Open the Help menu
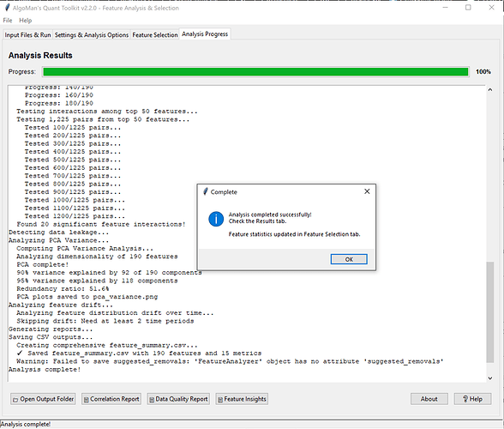 click(26, 21)
